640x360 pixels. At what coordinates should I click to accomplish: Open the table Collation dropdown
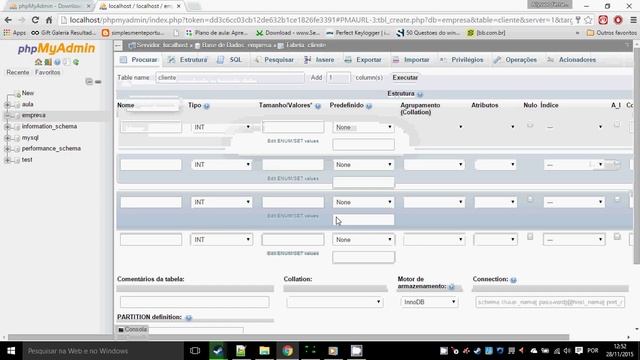335,302
